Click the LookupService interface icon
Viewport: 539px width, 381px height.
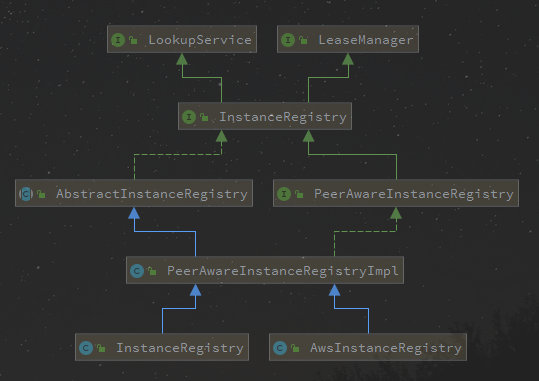pyautogui.click(x=118, y=40)
